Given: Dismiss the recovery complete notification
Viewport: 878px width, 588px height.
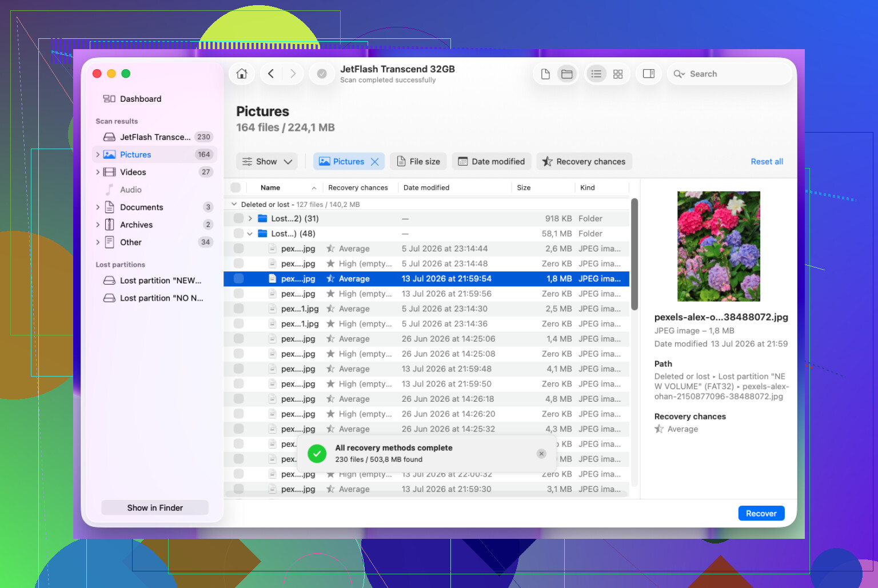Looking at the screenshot, I should pyautogui.click(x=541, y=454).
